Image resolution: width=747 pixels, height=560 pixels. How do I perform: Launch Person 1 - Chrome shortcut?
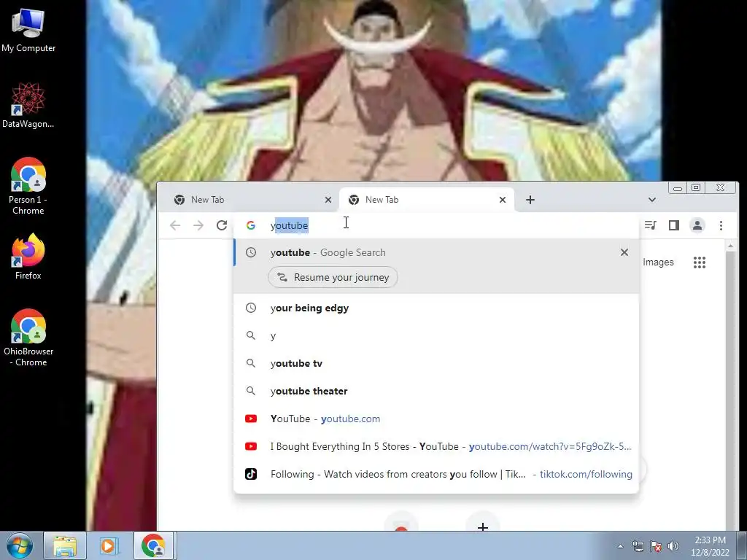coord(28,186)
